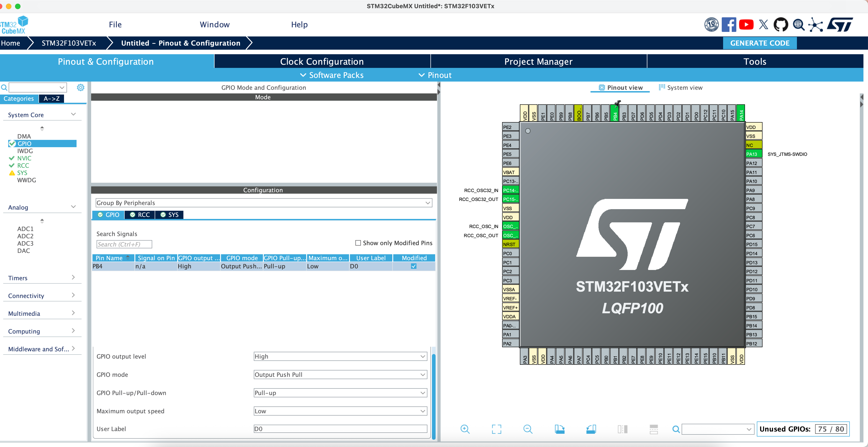Select RCC in System Core list
The image size is (868, 447).
click(23, 165)
